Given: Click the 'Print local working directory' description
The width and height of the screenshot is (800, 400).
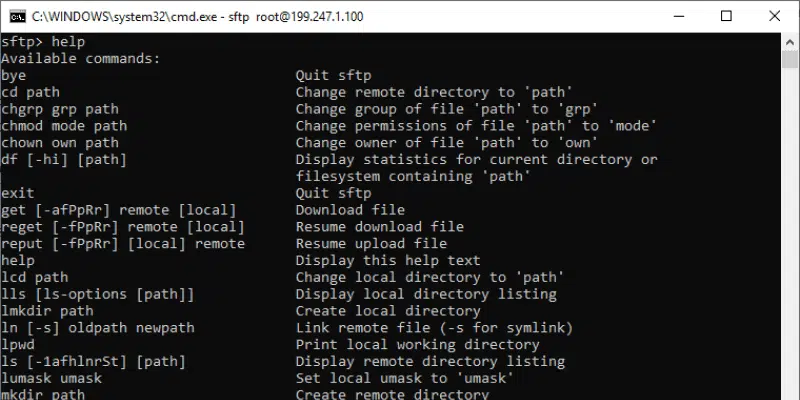Looking at the screenshot, I should [x=417, y=345].
